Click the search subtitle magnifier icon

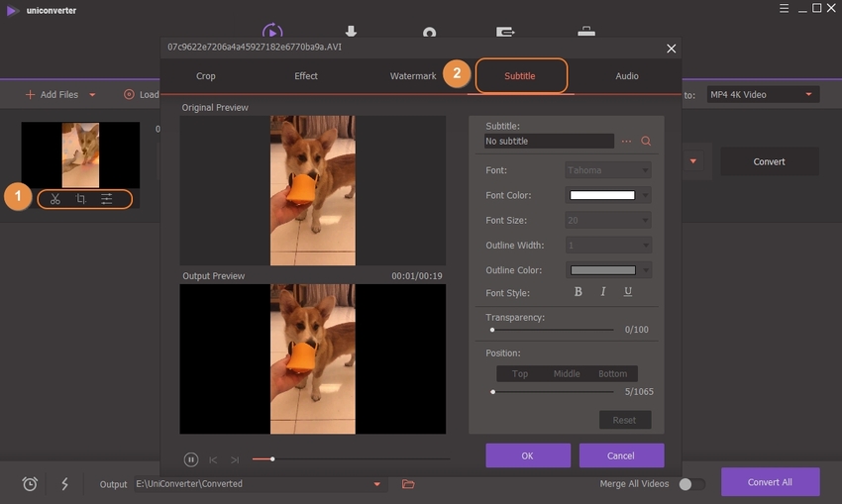(646, 142)
